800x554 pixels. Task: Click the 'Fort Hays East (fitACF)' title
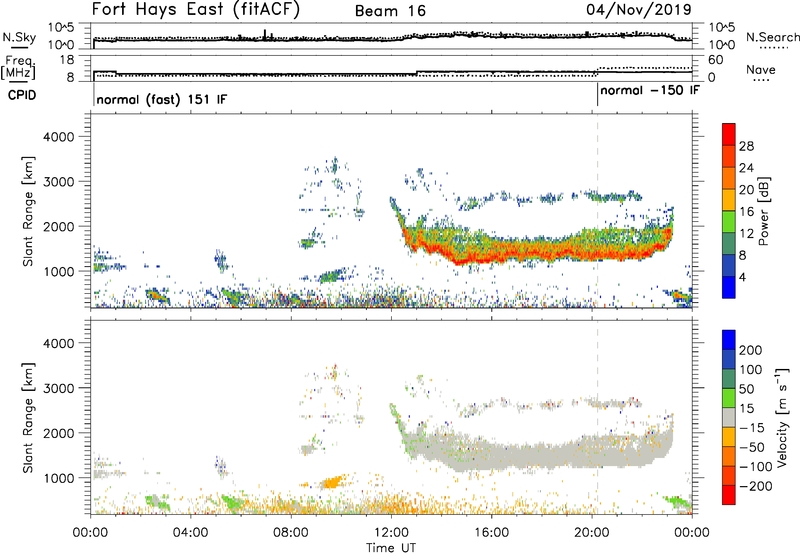196,9
